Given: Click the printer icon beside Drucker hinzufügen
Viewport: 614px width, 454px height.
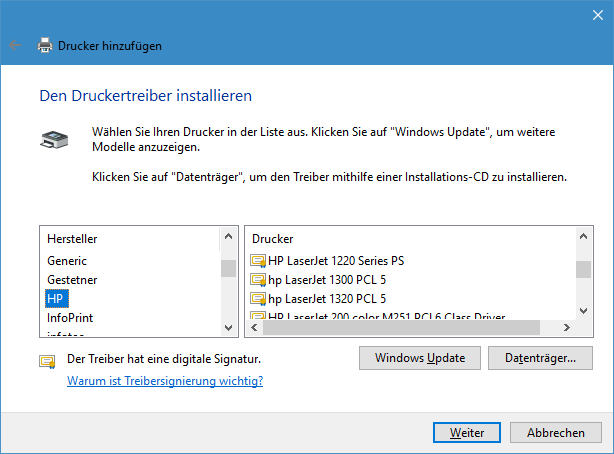Looking at the screenshot, I should pyautogui.click(x=45, y=45).
